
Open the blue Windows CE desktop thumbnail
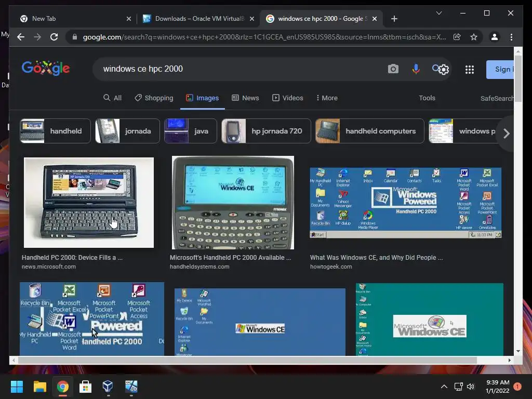pyautogui.click(x=260, y=322)
